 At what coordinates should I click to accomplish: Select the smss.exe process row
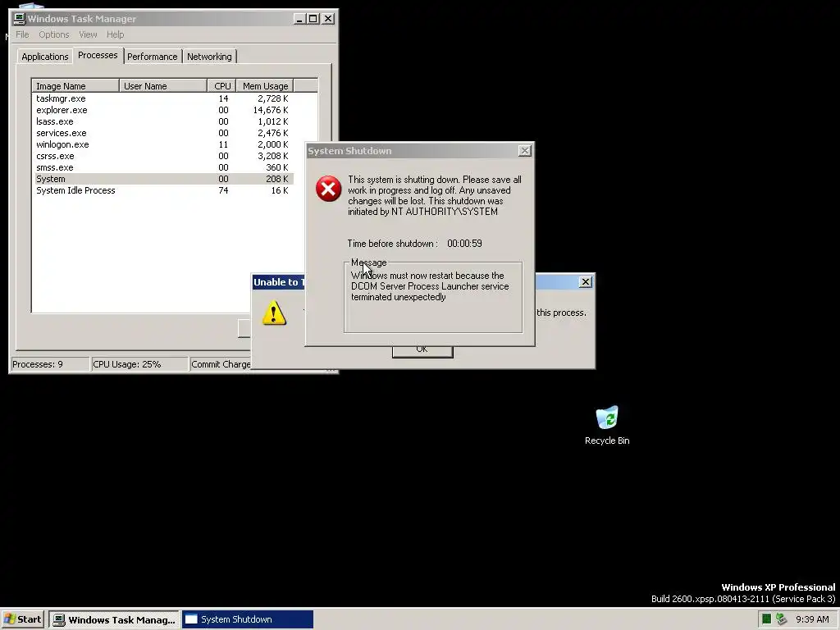click(163, 167)
